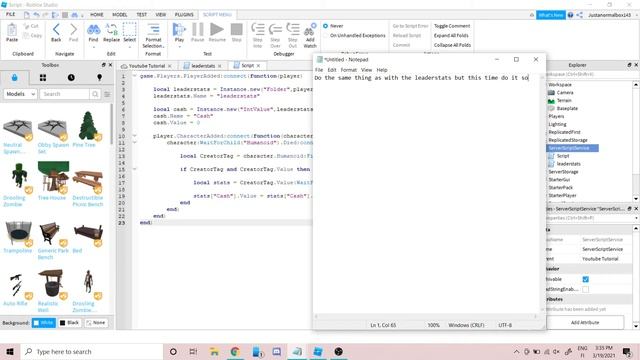Open the Models category dropdown
The image size is (640, 360).
click(x=20, y=94)
